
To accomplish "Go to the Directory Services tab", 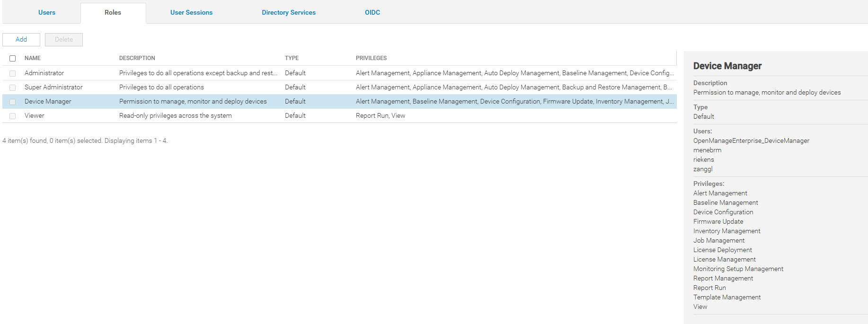I will (x=289, y=12).
